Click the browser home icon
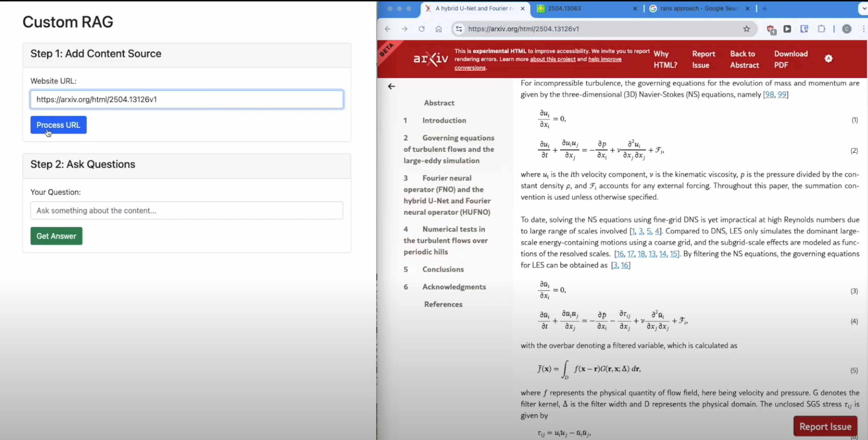868x440 pixels. tap(438, 29)
